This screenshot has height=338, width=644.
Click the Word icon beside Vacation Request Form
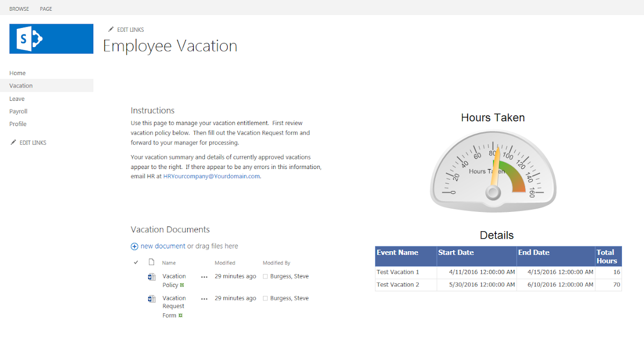point(152,298)
